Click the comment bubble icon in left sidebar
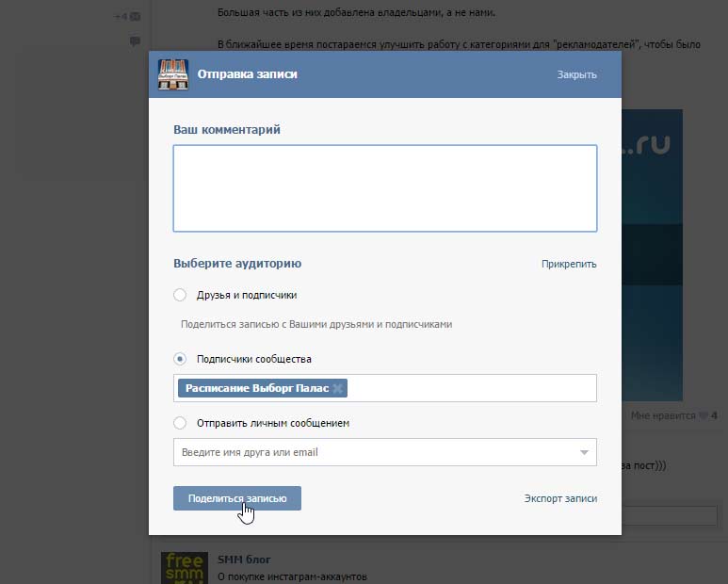728x584 pixels. pos(135,41)
